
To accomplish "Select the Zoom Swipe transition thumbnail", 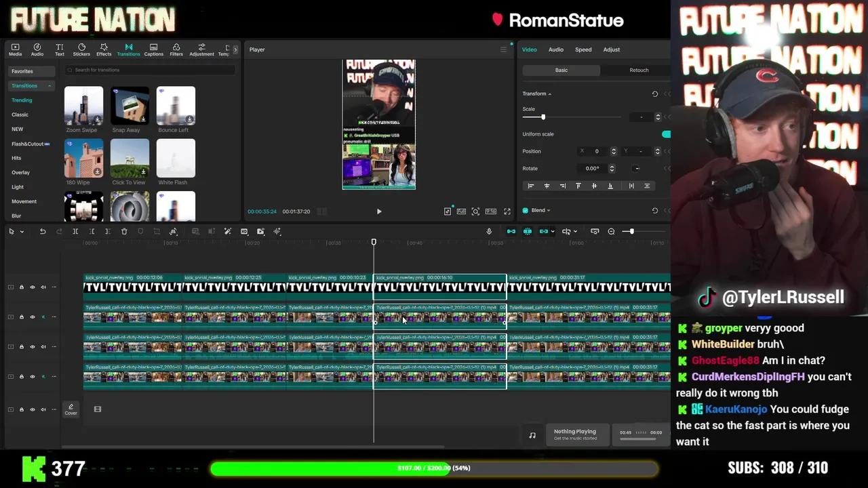I will coord(83,106).
